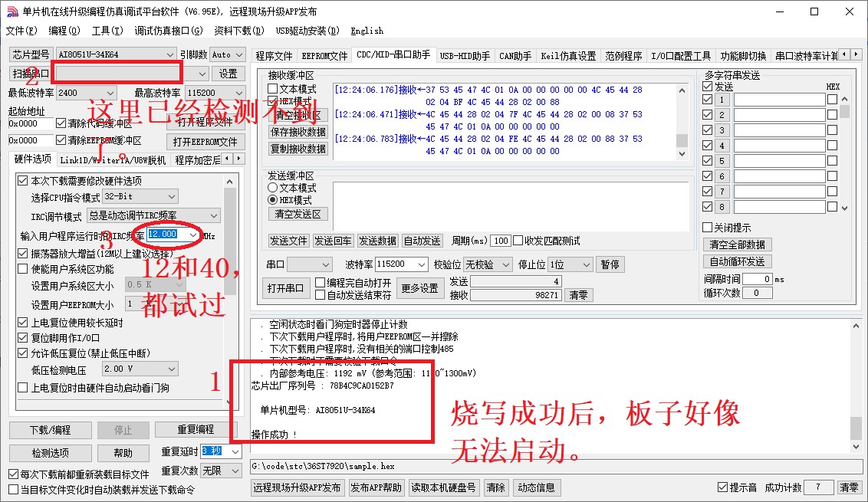868x502 pixels.
Task: Toggle 上电复位使用较长延时 checkbox
Action: (x=23, y=322)
